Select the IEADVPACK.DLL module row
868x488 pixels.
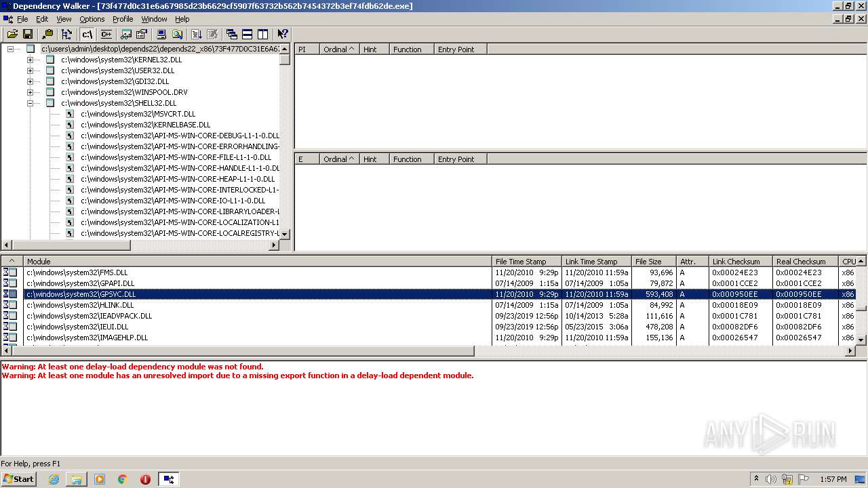point(428,316)
